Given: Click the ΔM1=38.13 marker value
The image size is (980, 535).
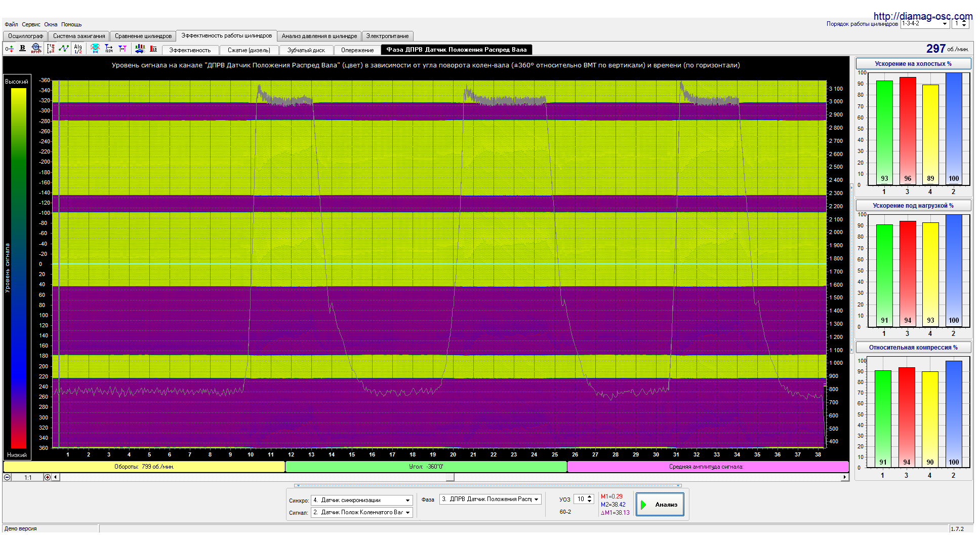Looking at the screenshot, I should click(615, 513).
